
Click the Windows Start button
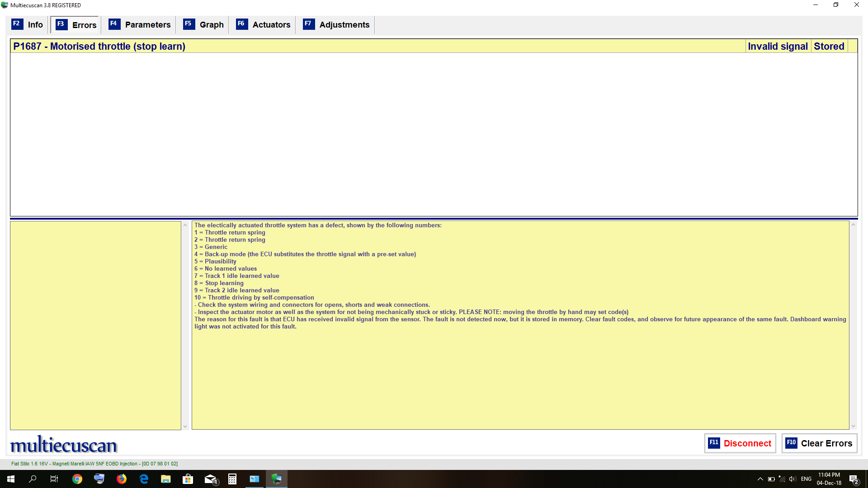pos(11,479)
